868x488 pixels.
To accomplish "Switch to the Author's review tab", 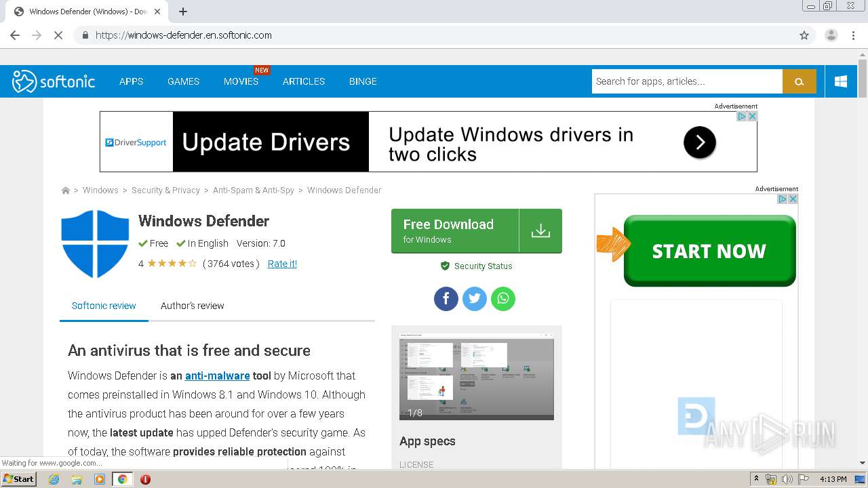I will (x=193, y=306).
